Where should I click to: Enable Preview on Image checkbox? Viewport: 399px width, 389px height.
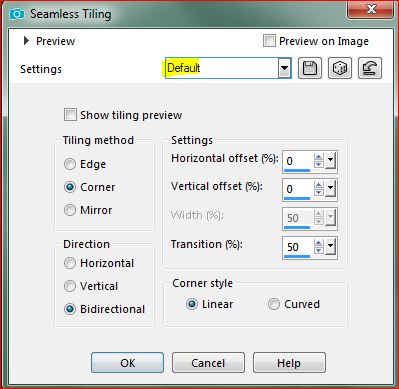click(x=269, y=41)
